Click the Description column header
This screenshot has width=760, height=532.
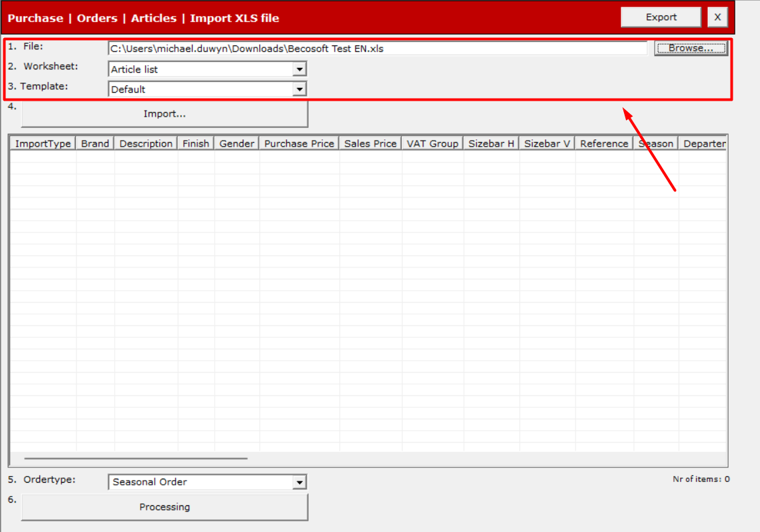click(146, 143)
